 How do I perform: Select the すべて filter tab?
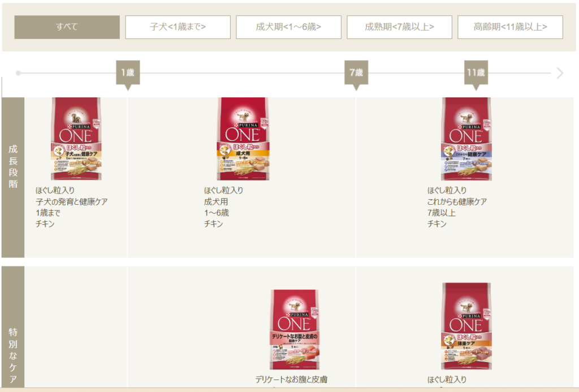click(67, 27)
